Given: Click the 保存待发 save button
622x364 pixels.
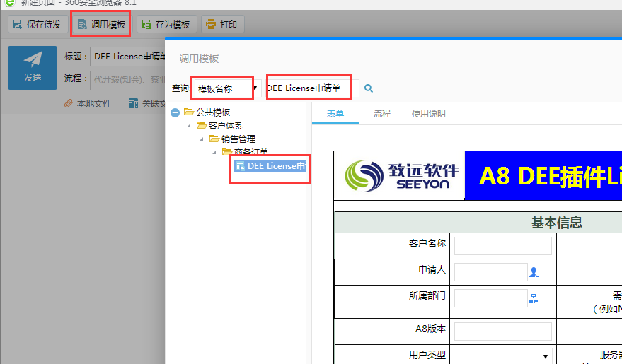Looking at the screenshot, I should 38,25.
